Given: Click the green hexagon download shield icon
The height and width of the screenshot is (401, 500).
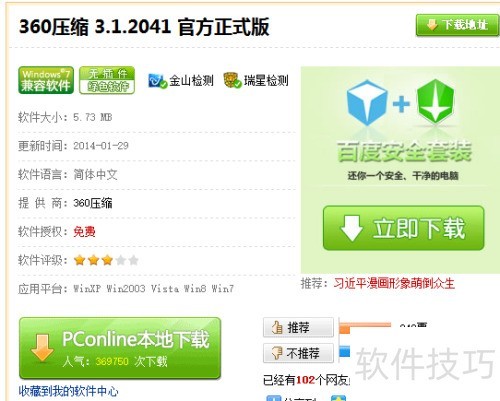Looking at the screenshot, I should point(436,100).
